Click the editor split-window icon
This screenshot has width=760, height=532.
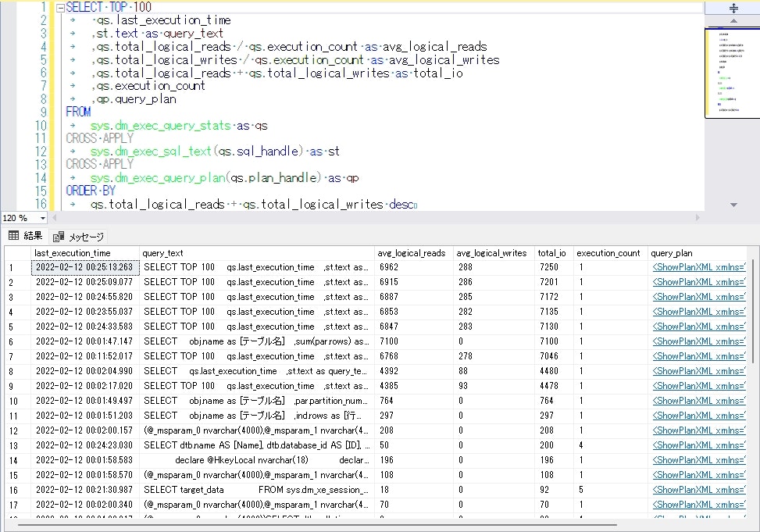coord(733,8)
